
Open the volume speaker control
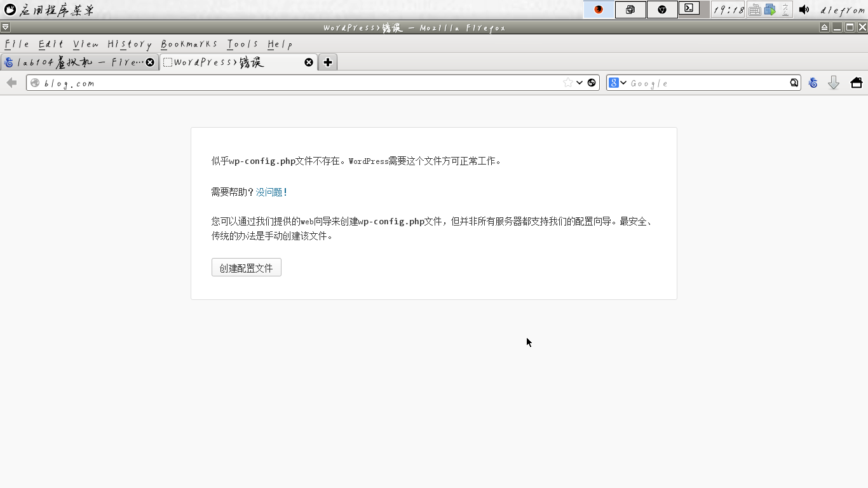804,10
